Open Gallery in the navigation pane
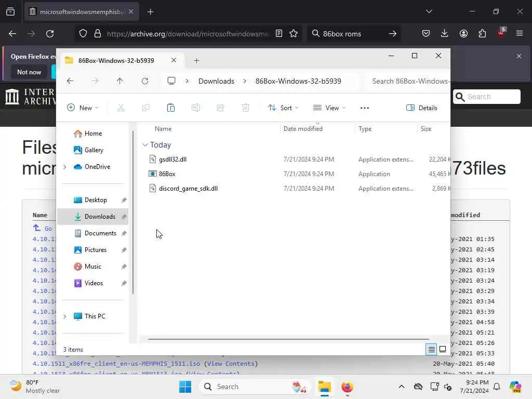The height and width of the screenshot is (399, 532). click(x=92, y=150)
